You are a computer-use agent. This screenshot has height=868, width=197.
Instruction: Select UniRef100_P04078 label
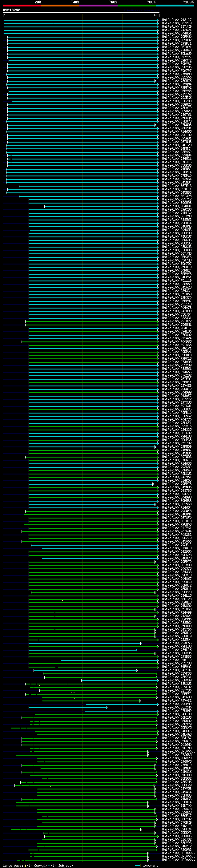click(x=177, y=308)
